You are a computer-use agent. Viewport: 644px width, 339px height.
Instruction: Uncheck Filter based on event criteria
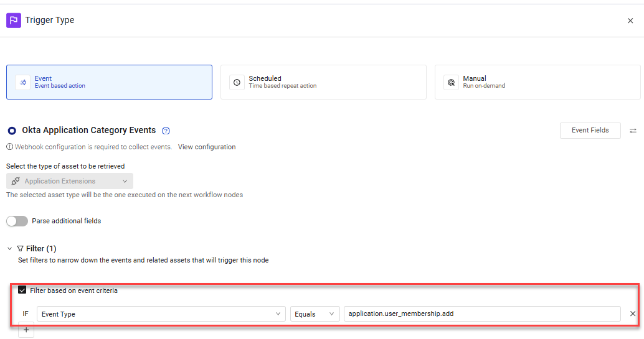point(22,290)
